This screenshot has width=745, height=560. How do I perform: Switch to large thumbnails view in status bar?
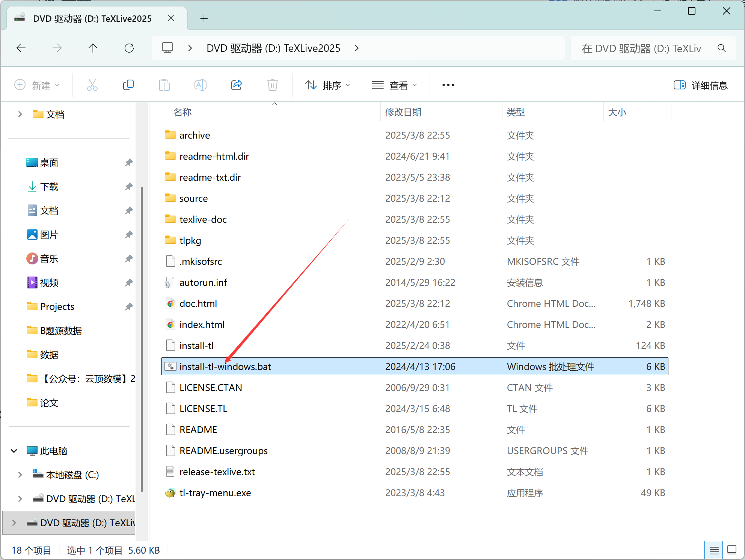(x=731, y=550)
